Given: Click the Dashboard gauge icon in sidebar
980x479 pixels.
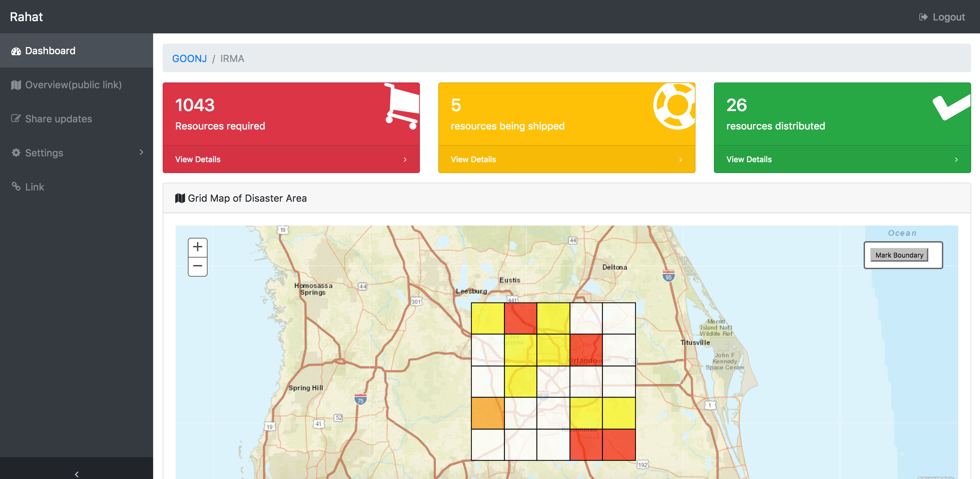Looking at the screenshot, I should [x=16, y=51].
